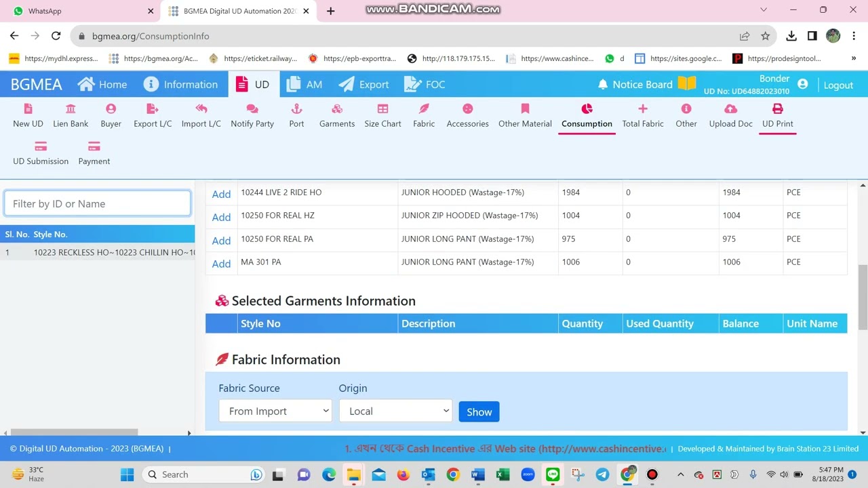Open the Export main menu
This screenshot has height=488, width=868.
coord(364,84)
